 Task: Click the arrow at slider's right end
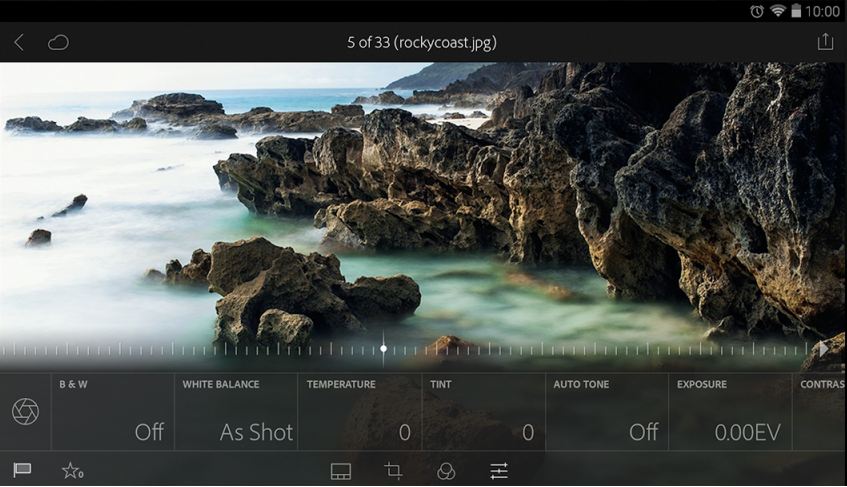click(823, 349)
